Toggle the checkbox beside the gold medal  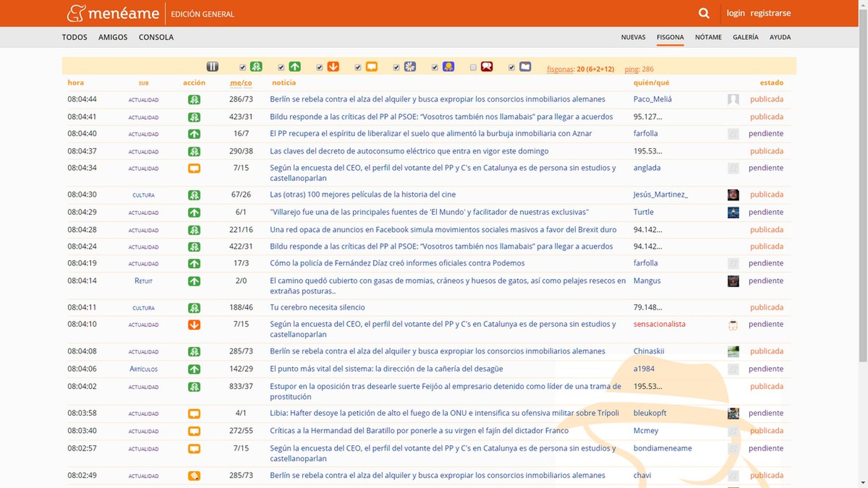pyautogui.click(x=435, y=68)
